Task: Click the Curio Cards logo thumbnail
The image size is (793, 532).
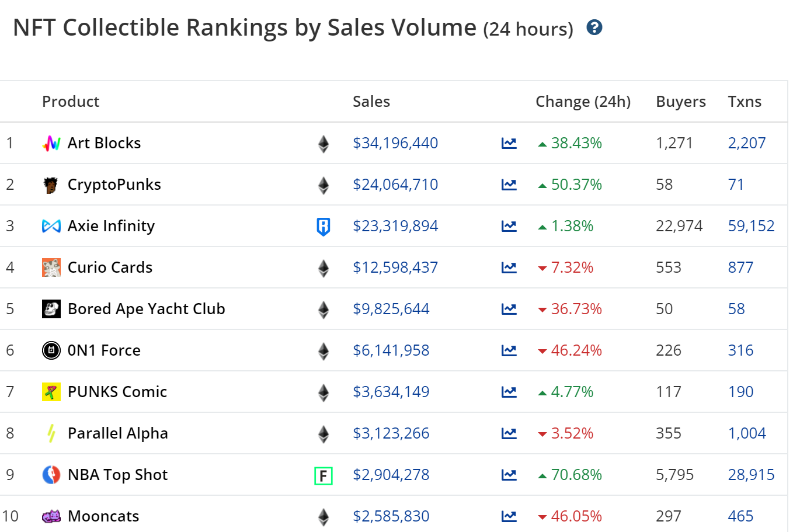Action: (51, 267)
